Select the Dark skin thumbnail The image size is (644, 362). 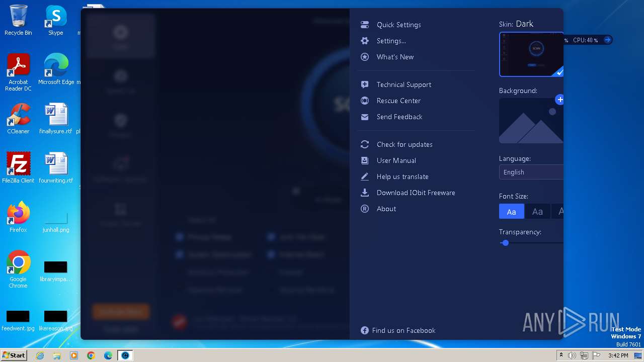pyautogui.click(x=531, y=54)
